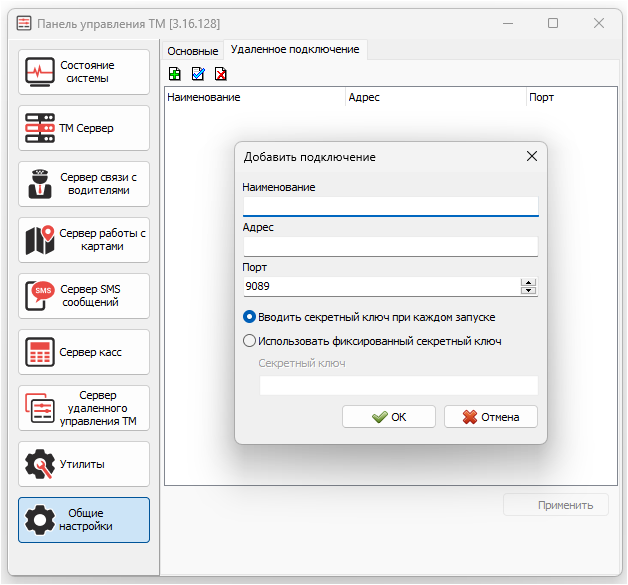Select the Общие настройки section
Viewport: 628px width, 585px height.
84,520
